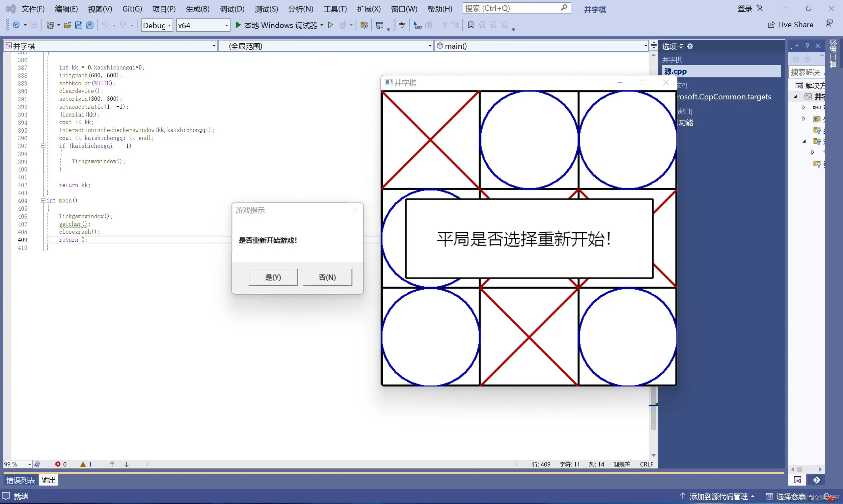843x504 pixels.
Task: Click the undo arrow icon
Action: click(x=105, y=25)
